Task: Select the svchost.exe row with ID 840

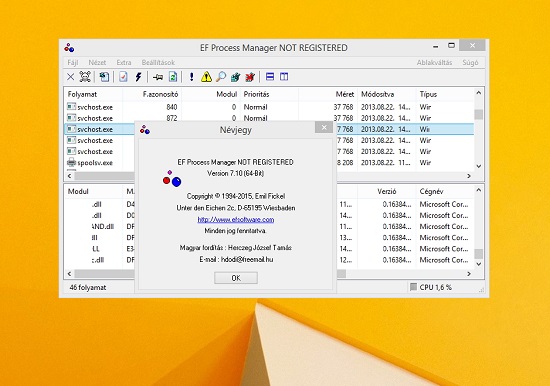Action: 269,107
